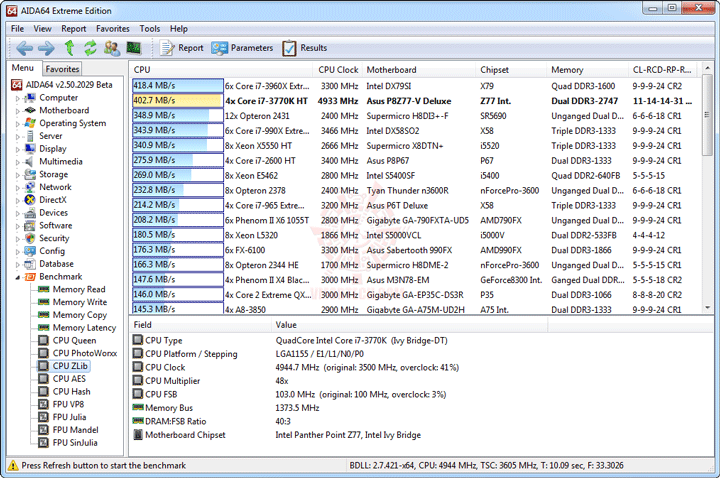Sort by Motherboard column header
Viewport: 720px width, 478px height.
click(x=419, y=70)
